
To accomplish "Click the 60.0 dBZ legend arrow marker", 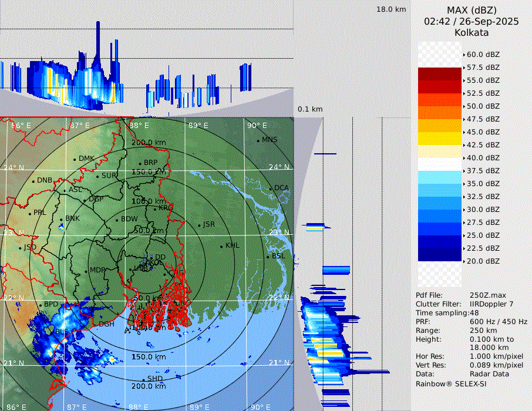I will click(464, 55).
